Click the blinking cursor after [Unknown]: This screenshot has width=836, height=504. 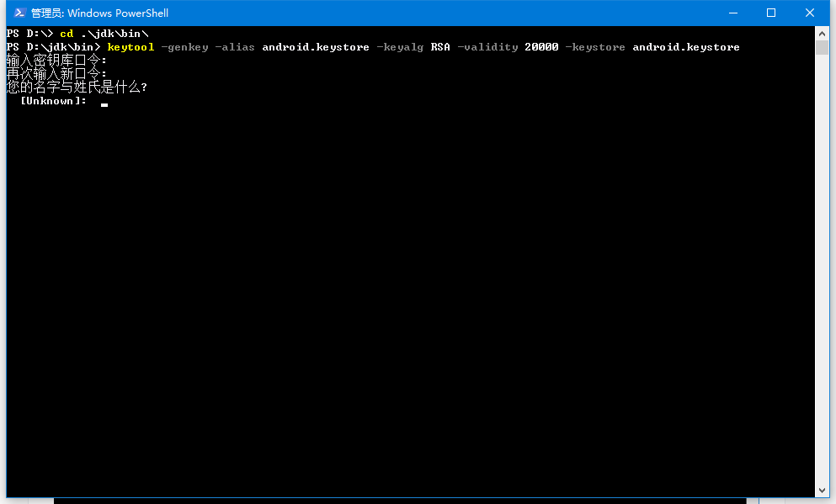click(x=104, y=105)
